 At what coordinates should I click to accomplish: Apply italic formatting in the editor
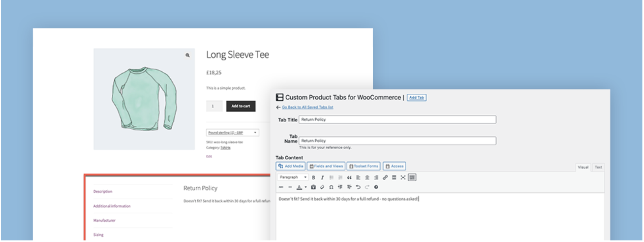click(x=322, y=178)
